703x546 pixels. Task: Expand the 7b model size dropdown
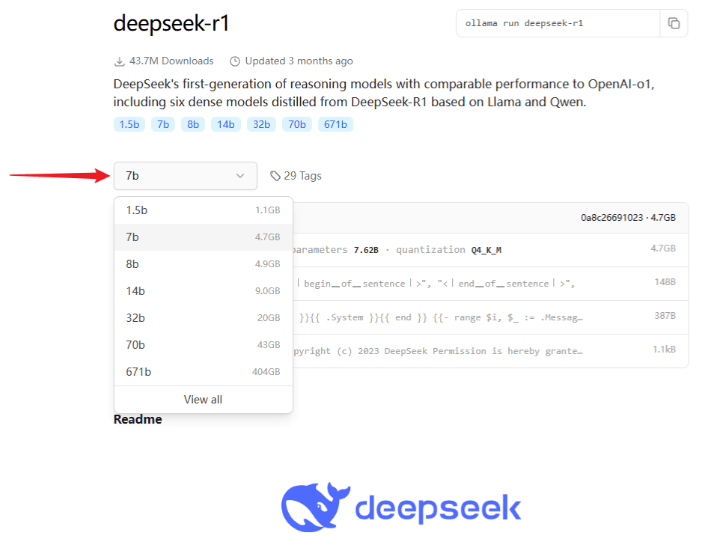(x=185, y=176)
